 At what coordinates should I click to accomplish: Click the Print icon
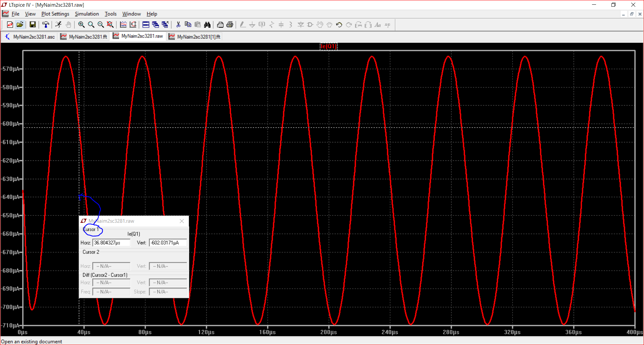(230, 24)
